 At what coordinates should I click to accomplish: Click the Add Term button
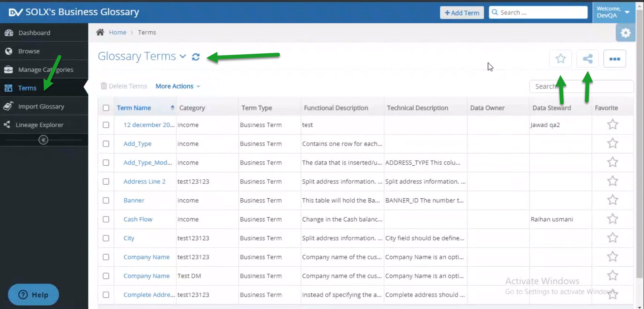[462, 13]
